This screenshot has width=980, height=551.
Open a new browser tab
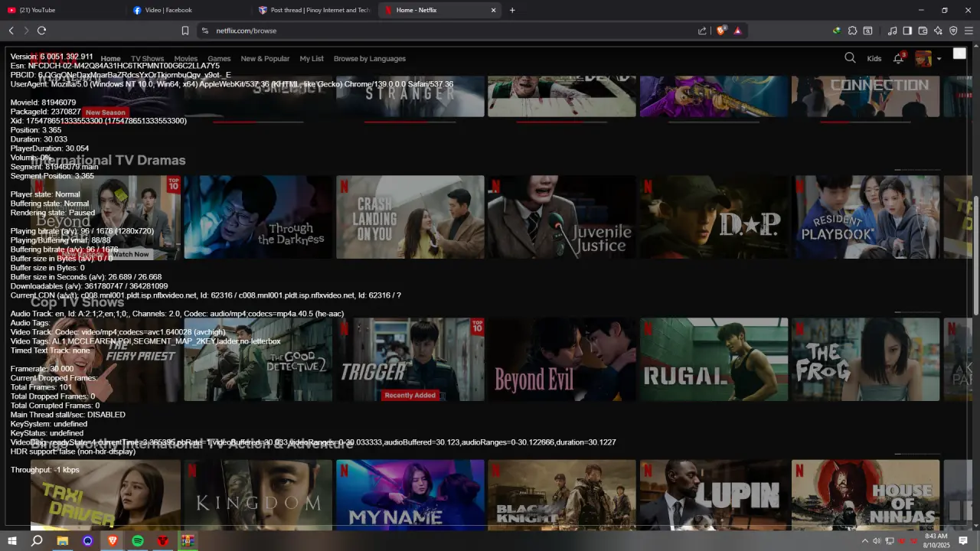(x=512, y=10)
